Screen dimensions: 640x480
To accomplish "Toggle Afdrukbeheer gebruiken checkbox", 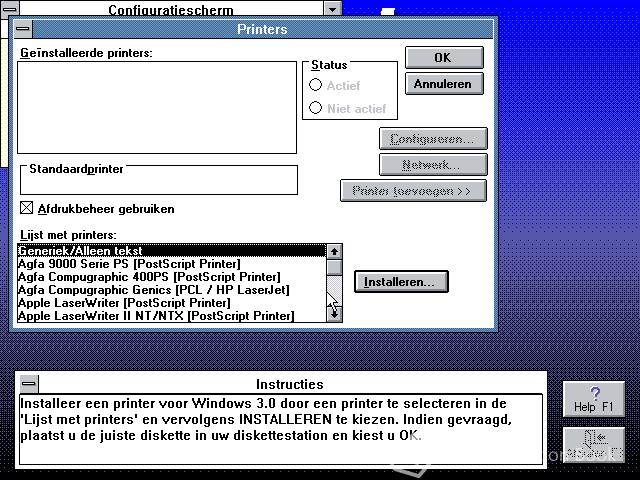I will 27,208.
